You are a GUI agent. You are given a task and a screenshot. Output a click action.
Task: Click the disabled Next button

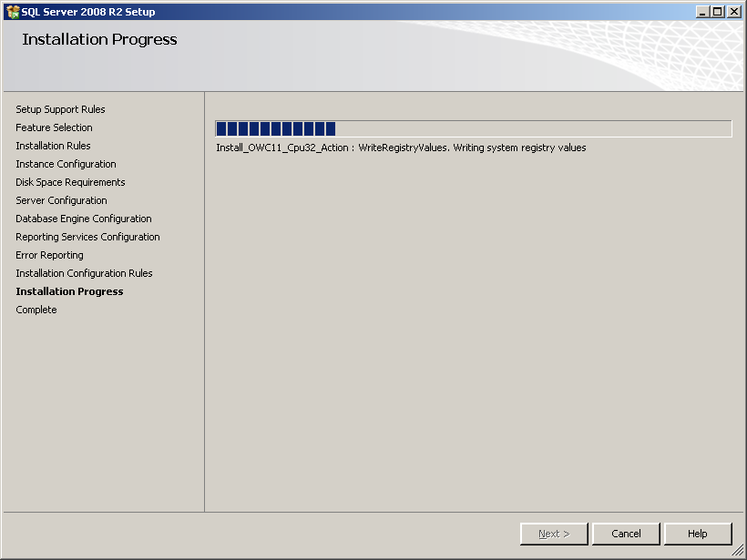click(554, 534)
